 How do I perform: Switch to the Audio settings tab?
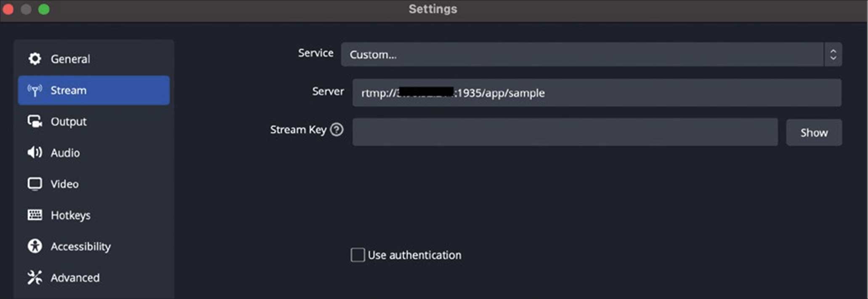click(x=65, y=153)
